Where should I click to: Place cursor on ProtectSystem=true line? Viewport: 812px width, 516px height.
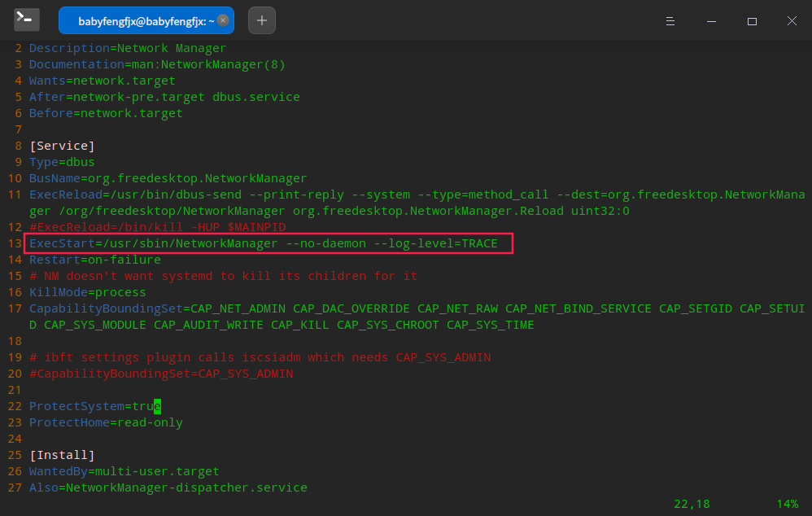pos(94,406)
